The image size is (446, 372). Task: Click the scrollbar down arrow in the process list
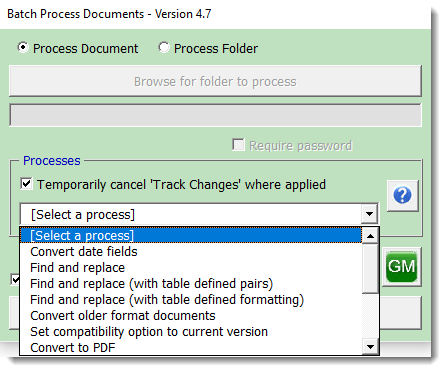(x=370, y=347)
